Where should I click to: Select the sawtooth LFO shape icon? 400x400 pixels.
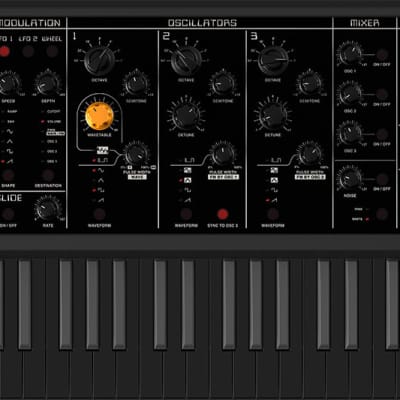[x=10, y=161]
